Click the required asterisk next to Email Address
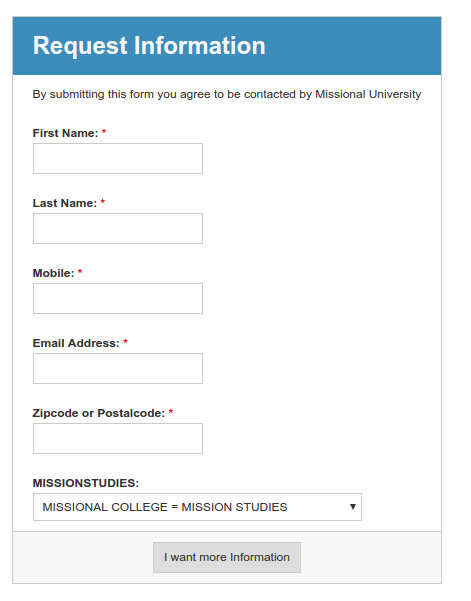Screen dimensions: 471x601 point(125,342)
